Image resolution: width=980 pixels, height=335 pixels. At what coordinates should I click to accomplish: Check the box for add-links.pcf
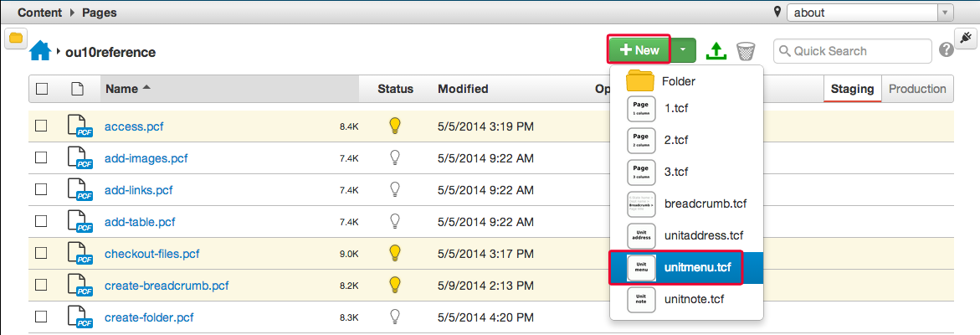(x=41, y=190)
